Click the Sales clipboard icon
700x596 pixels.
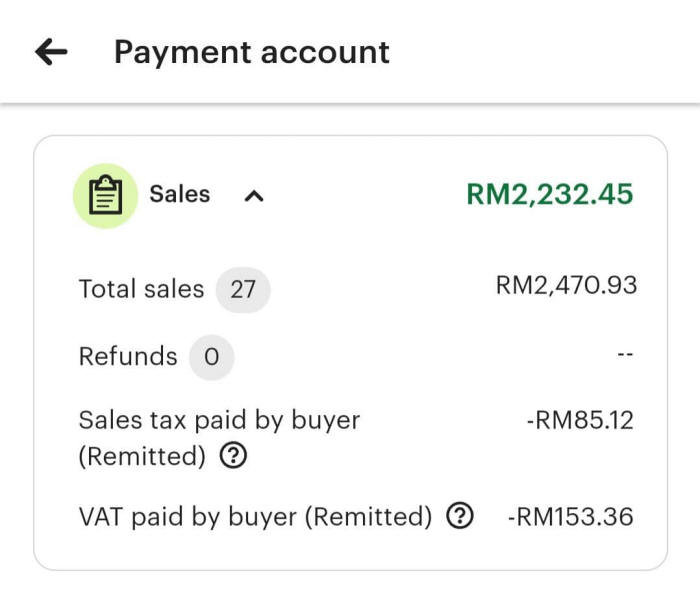click(105, 195)
